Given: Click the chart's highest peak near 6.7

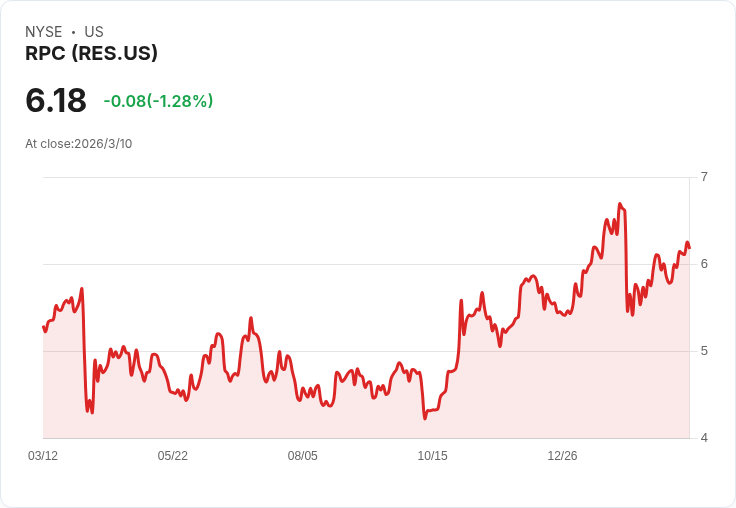Looking at the screenshot, I should [x=620, y=204].
